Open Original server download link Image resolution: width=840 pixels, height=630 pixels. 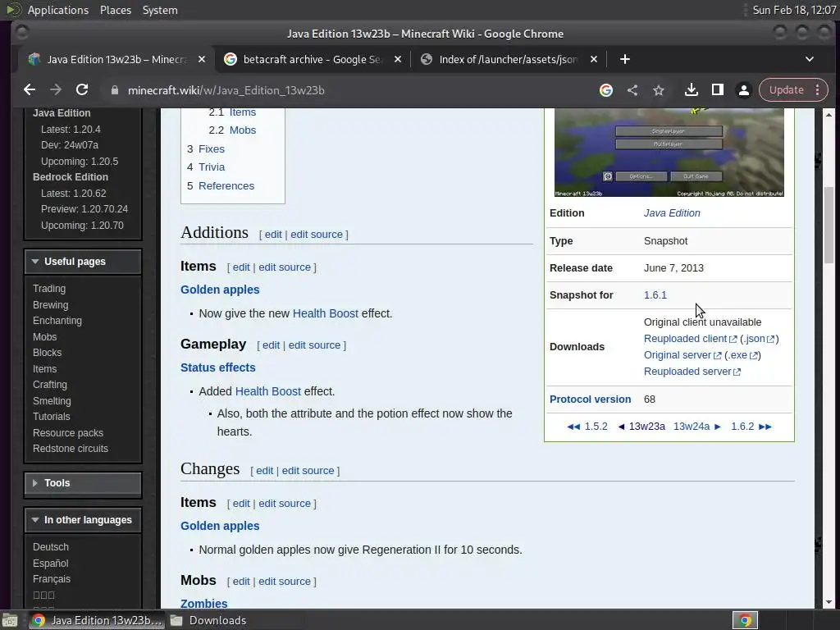click(x=682, y=355)
